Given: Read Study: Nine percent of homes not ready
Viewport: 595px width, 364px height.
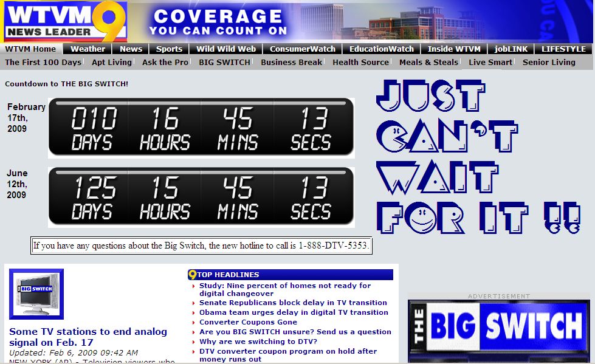Looking at the screenshot, I should [x=285, y=289].
